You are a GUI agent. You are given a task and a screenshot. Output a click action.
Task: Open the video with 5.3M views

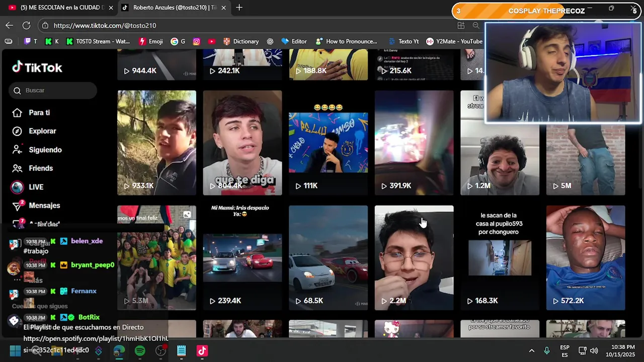coord(156,257)
